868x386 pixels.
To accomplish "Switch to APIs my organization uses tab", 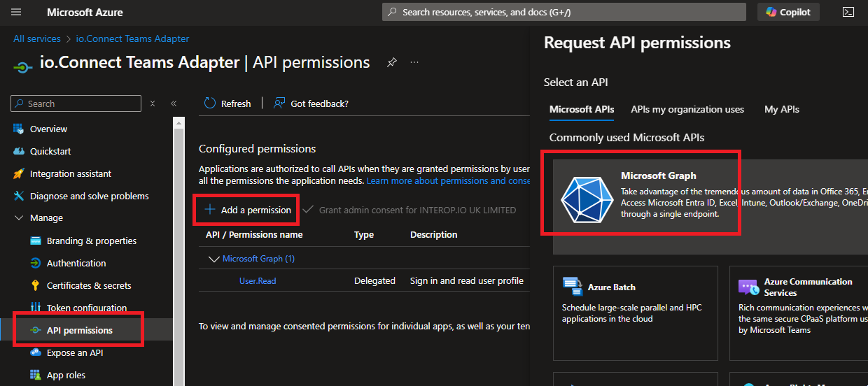I will [687, 109].
